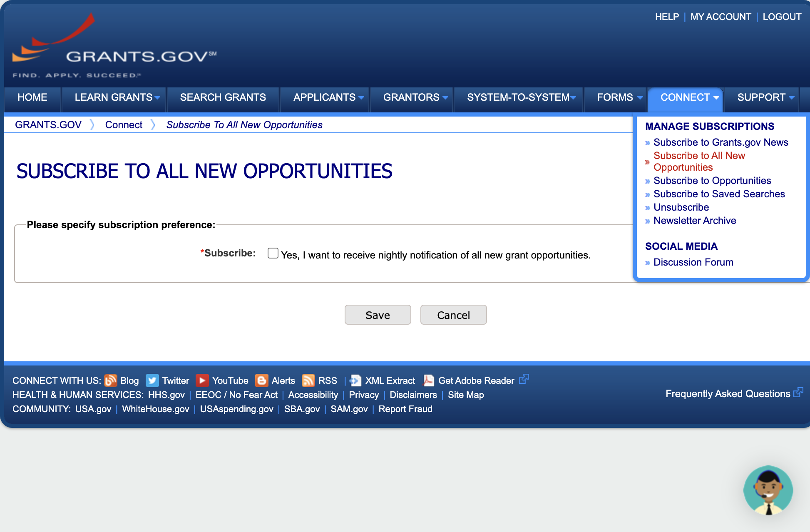Expand the Grantors menu arrow
The height and width of the screenshot is (532, 810).
(x=445, y=98)
